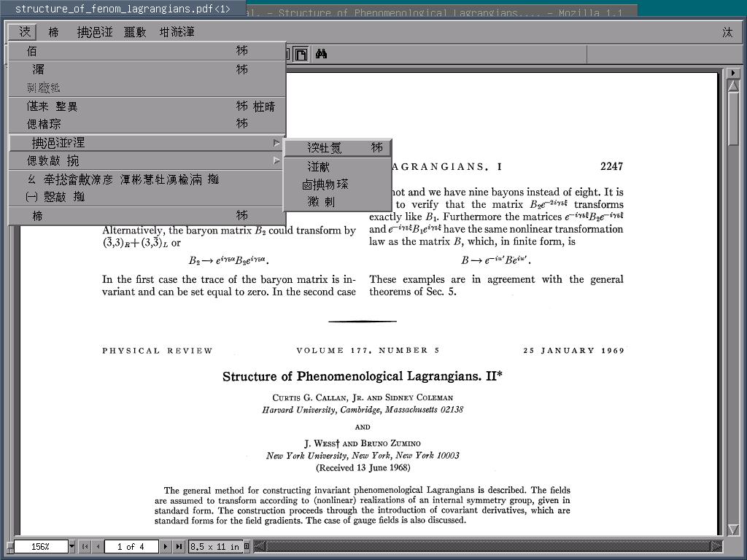Jump to last page button

click(179, 546)
